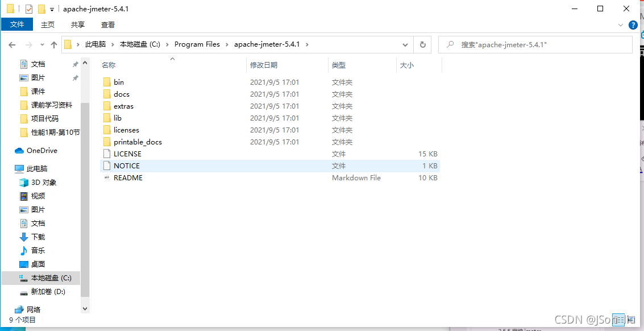Open 课件 folder in sidebar
This screenshot has width=644, height=331.
(32, 92)
